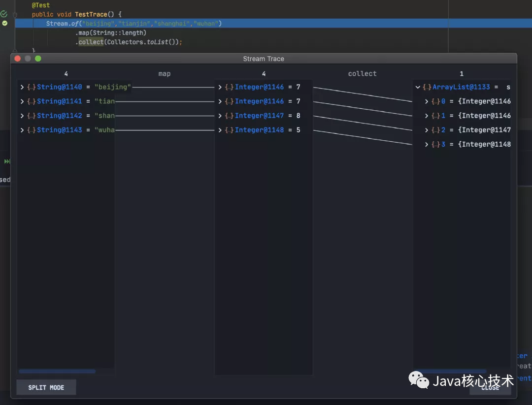This screenshot has width=532, height=405.
Task: Select the String@1140 value "beijing"
Action: coord(113,87)
